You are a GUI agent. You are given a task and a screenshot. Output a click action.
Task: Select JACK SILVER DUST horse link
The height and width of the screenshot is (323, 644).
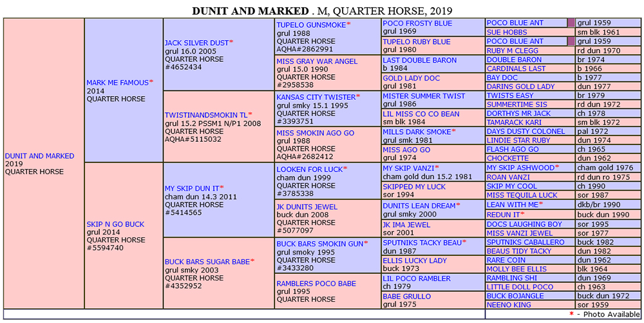pos(196,43)
